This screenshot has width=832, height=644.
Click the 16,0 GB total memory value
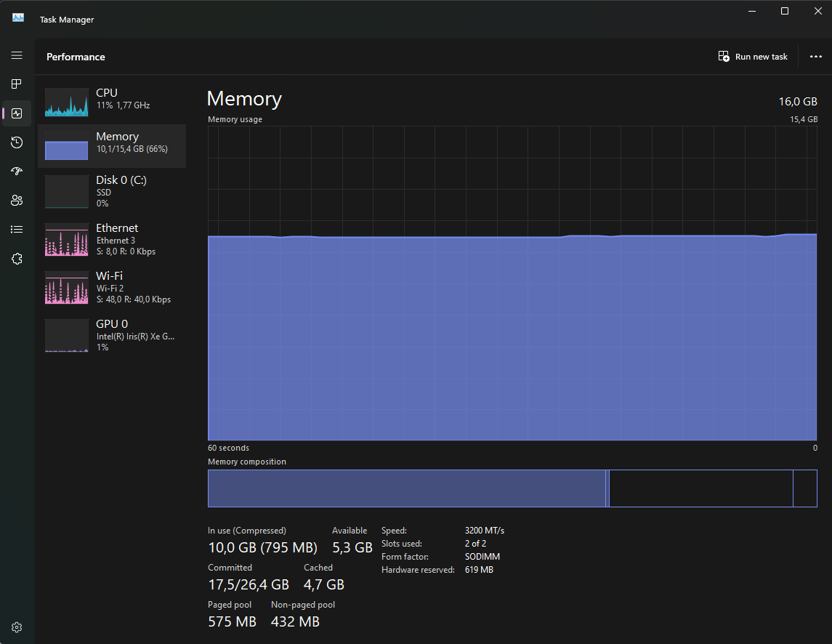click(x=798, y=102)
